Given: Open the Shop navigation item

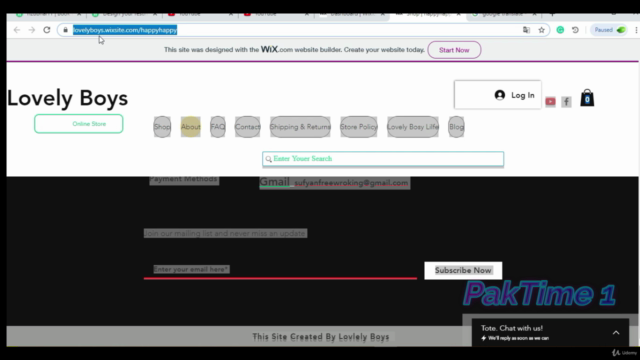Looking at the screenshot, I should [x=162, y=127].
